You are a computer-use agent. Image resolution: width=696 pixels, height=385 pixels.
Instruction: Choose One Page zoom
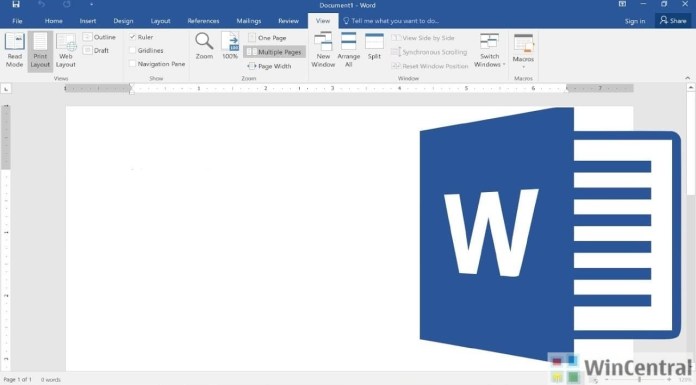click(267, 38)
